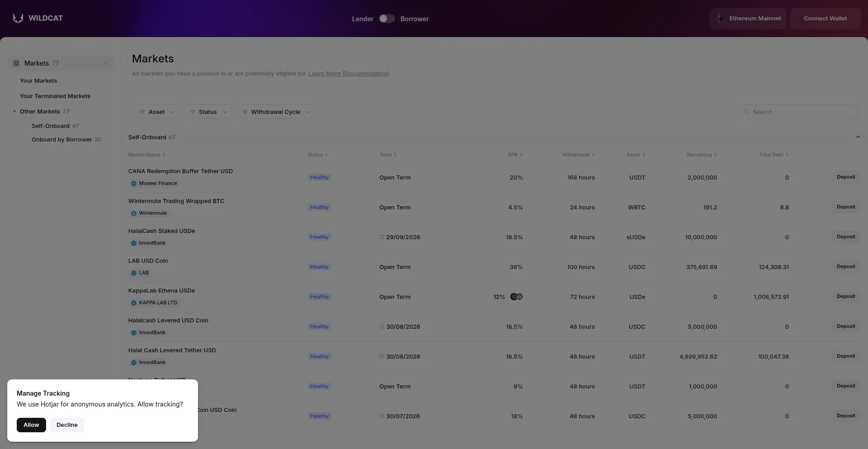Collapse the Self-Onboard table section

[858, 137]
